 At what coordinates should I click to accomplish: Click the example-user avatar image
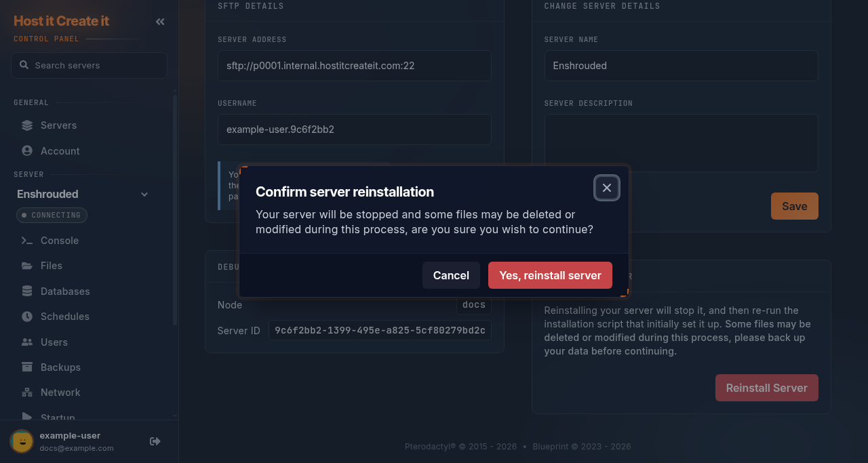pos(22,441)
